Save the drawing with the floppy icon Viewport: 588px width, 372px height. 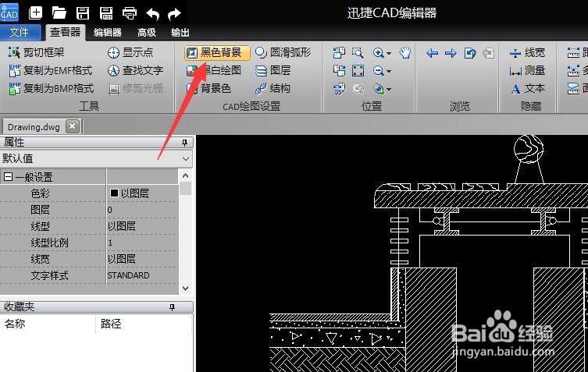pyautogui.click(x=83, y=13)
